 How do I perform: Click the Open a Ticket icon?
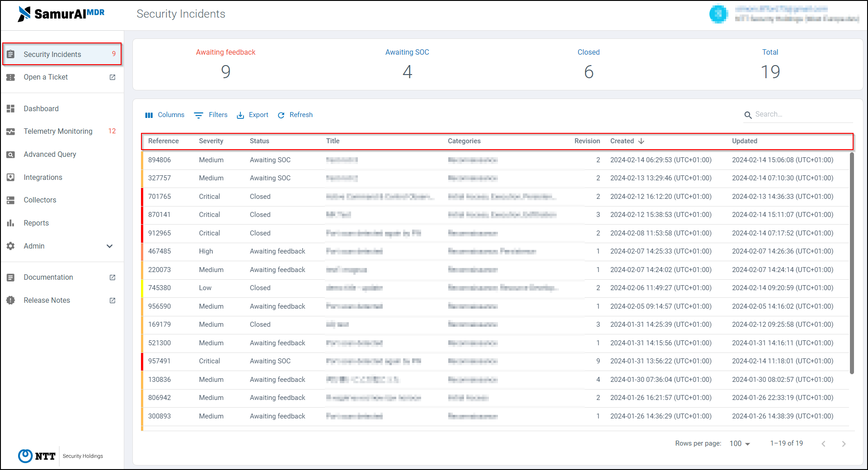11,77
